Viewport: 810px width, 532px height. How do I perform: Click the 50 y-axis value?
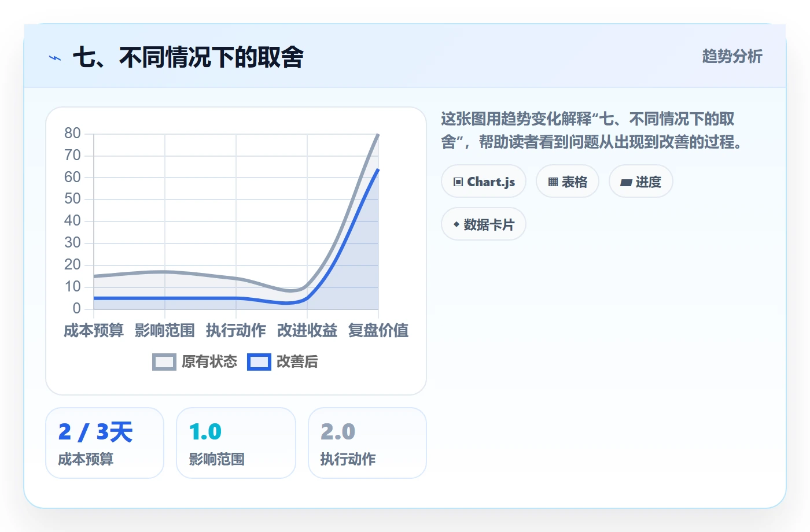[72, 199]
